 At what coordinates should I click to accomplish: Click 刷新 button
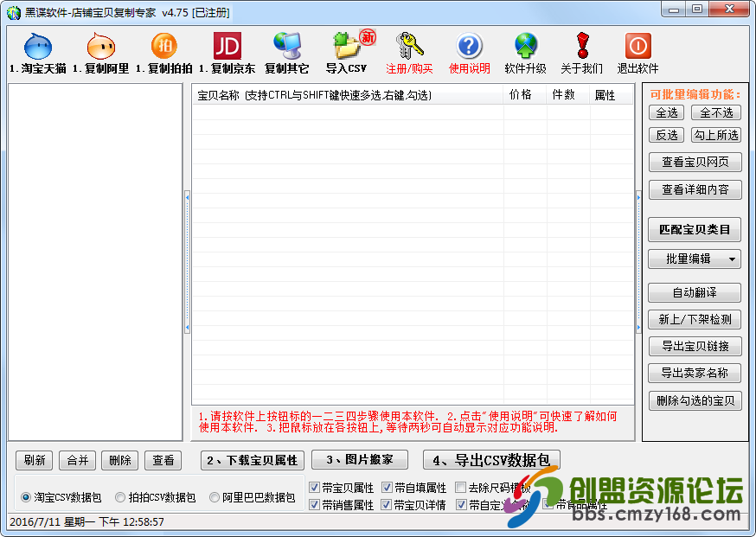click(x=35, y=460)
